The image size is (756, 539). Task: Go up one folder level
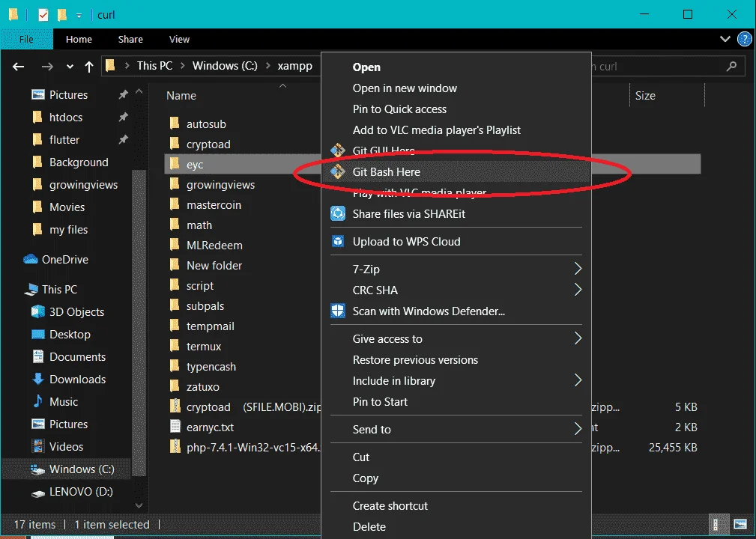point(88,67)
